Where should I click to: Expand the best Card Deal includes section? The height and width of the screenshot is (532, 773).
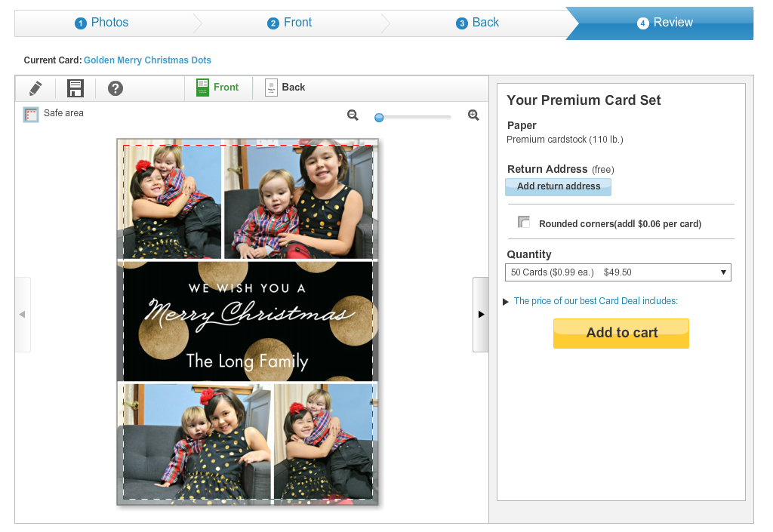coord(596,301)
